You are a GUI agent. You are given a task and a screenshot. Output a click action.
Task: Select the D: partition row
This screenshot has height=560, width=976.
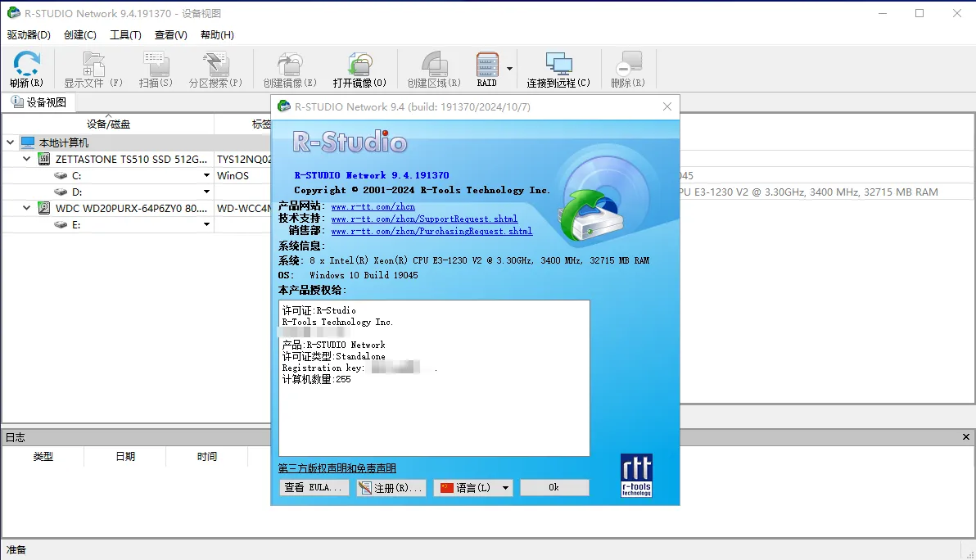(137, 192)
